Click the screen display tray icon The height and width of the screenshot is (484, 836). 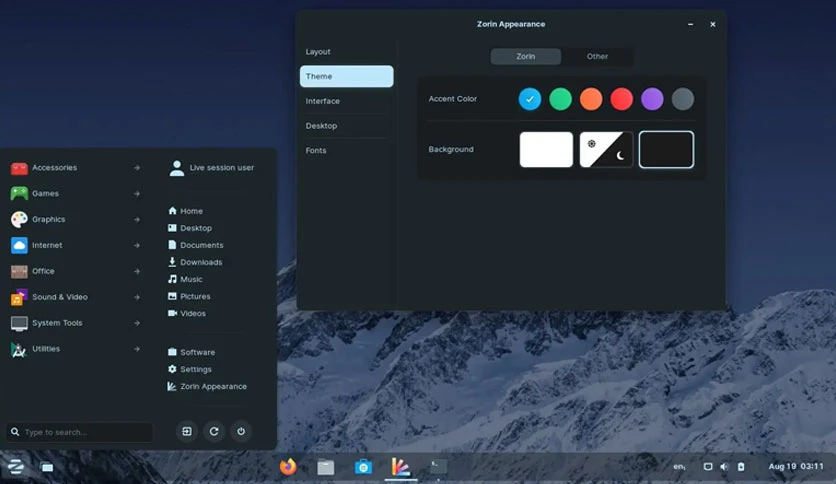coord(708,466)
